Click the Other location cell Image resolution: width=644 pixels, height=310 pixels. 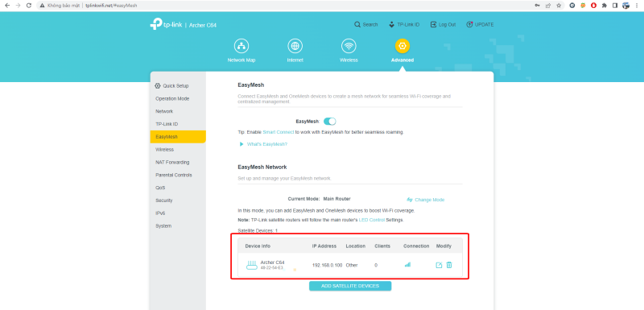tap(352, 265)
